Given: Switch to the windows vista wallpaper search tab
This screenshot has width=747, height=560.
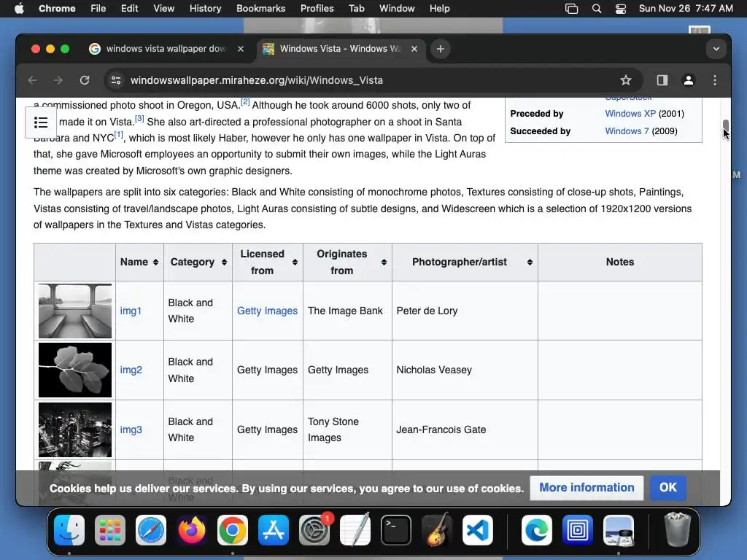Looking at the screenshot, I should (167, 49).
